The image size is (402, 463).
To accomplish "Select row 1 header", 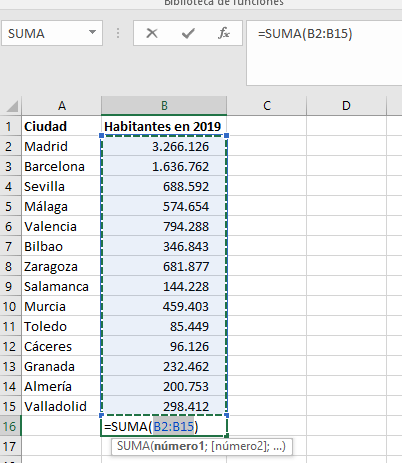I will click(x=11, y=126).
